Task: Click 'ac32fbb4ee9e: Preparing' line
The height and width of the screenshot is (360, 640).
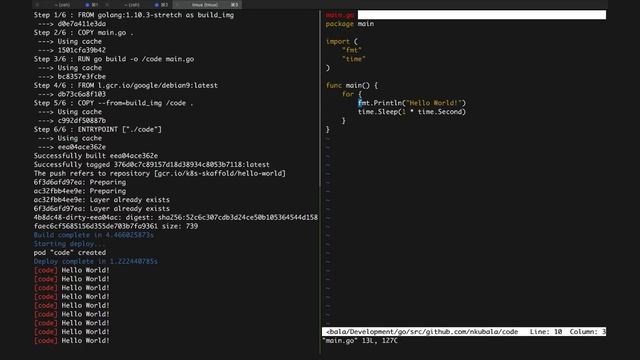Action: 80,191
